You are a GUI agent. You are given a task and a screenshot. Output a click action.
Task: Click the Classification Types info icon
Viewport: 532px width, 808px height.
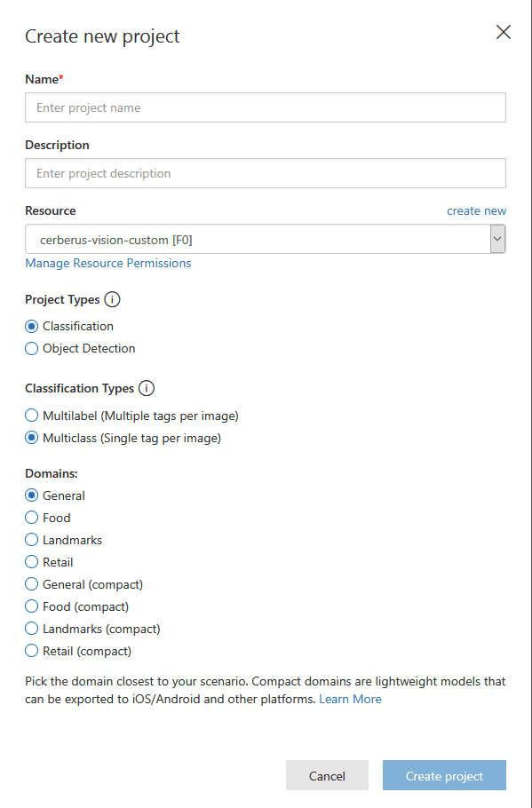coord(147,388)
